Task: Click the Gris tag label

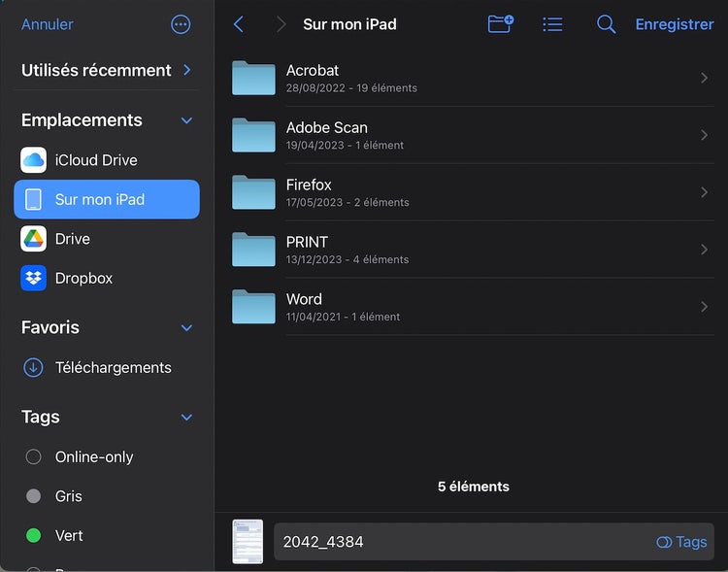Action: point(68,496)
